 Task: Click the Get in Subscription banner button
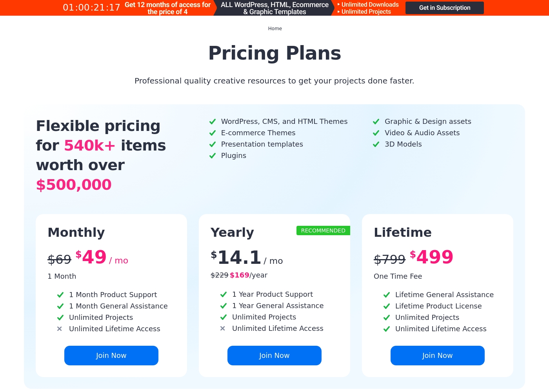tap(445, 8)
